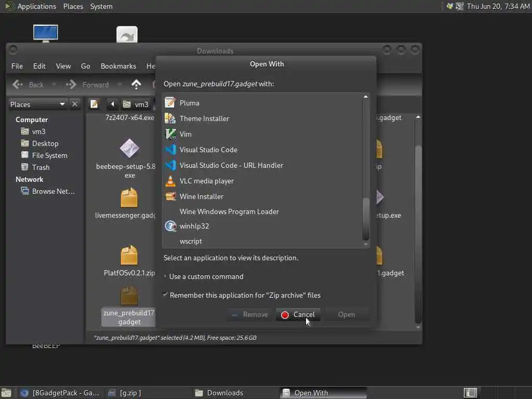The width and height of the screenshot is (532, 399).
Task: Click the show desktop button in taskbar
Action: (x=6, y=393)
